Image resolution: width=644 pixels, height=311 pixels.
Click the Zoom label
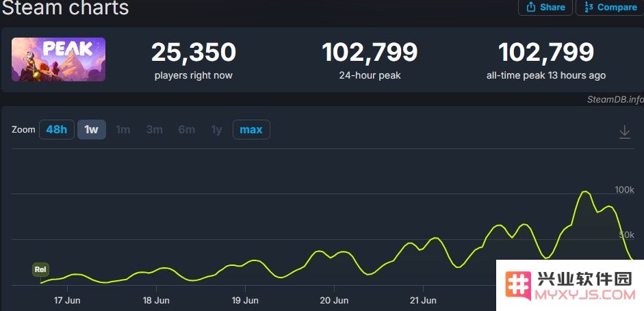[x=23, y=130]
